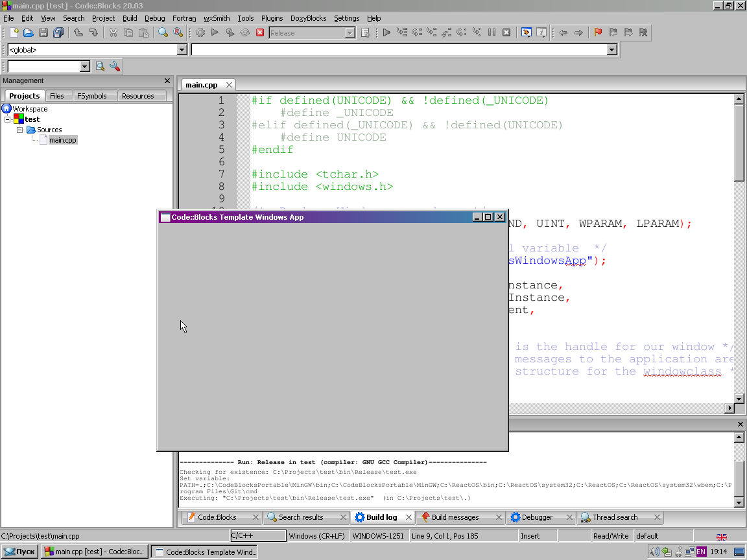Screen dimensions: 747x560
Task: Click the Find magnifier icon in toolbar
Action: click(x=163, y=32)
